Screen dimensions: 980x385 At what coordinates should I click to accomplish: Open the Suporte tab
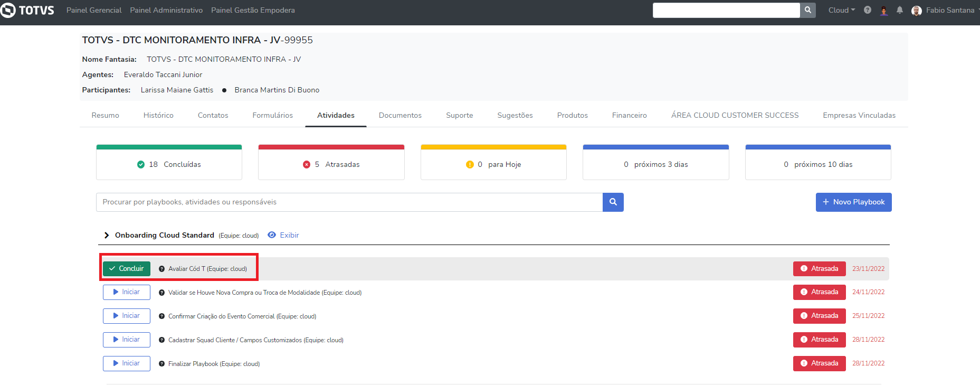[x=460, y=115]
